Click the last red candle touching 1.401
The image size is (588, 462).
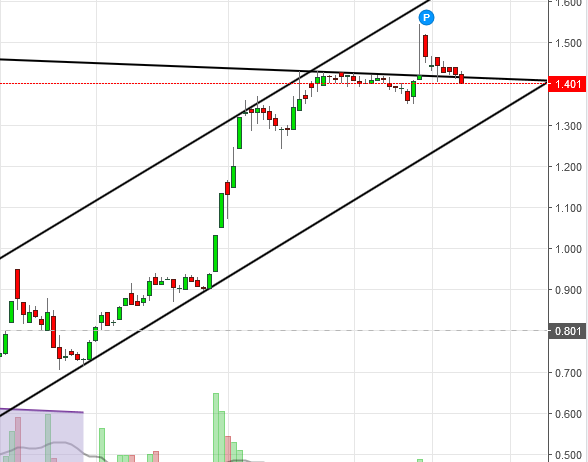pos(462,79)
